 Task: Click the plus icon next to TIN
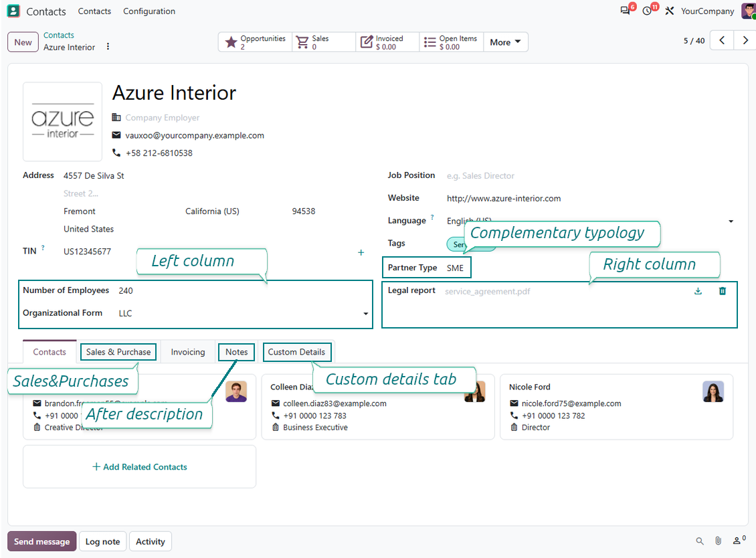361,252
